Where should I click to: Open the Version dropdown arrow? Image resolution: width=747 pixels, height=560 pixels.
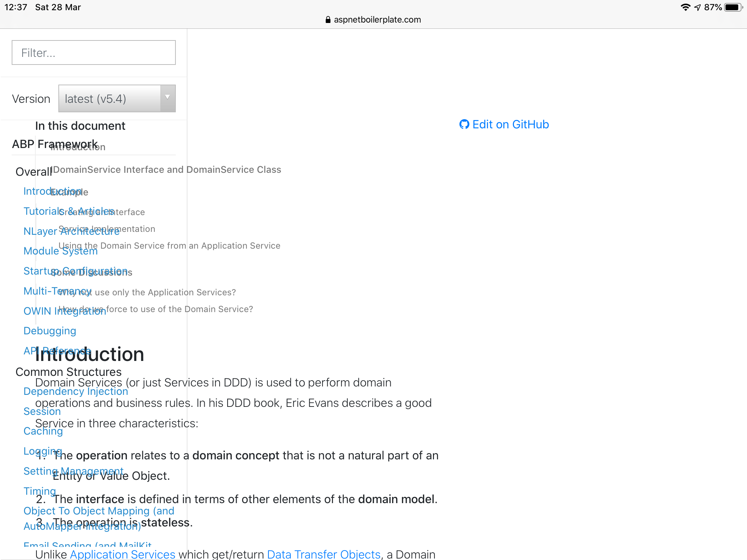click(x=167, y=98)
